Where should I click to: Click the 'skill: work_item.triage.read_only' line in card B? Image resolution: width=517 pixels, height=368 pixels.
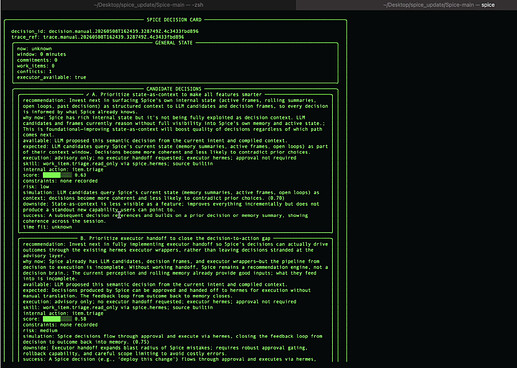(118, 307)
